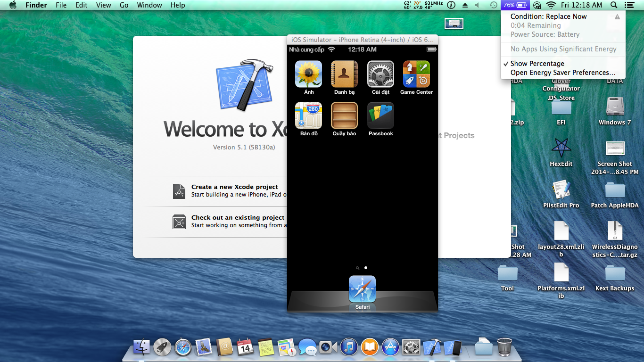Open Game Center in the simulator
Screen dimensions: 644x362
[417, 74]
